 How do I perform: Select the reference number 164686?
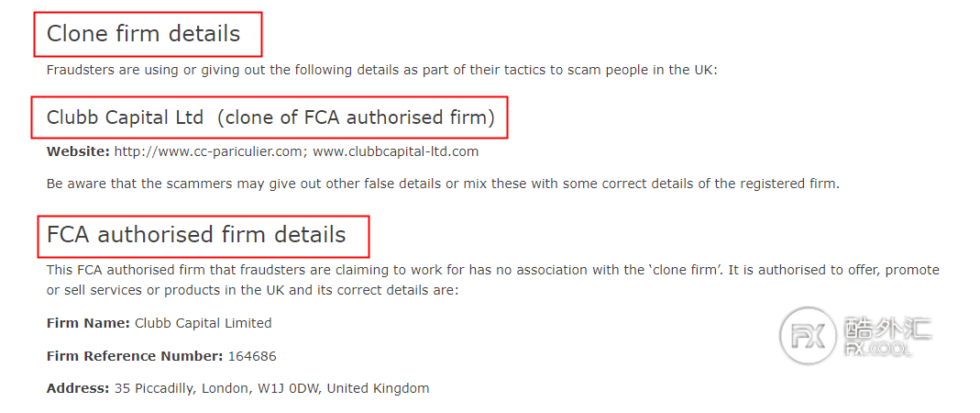[x=252, y=356]
